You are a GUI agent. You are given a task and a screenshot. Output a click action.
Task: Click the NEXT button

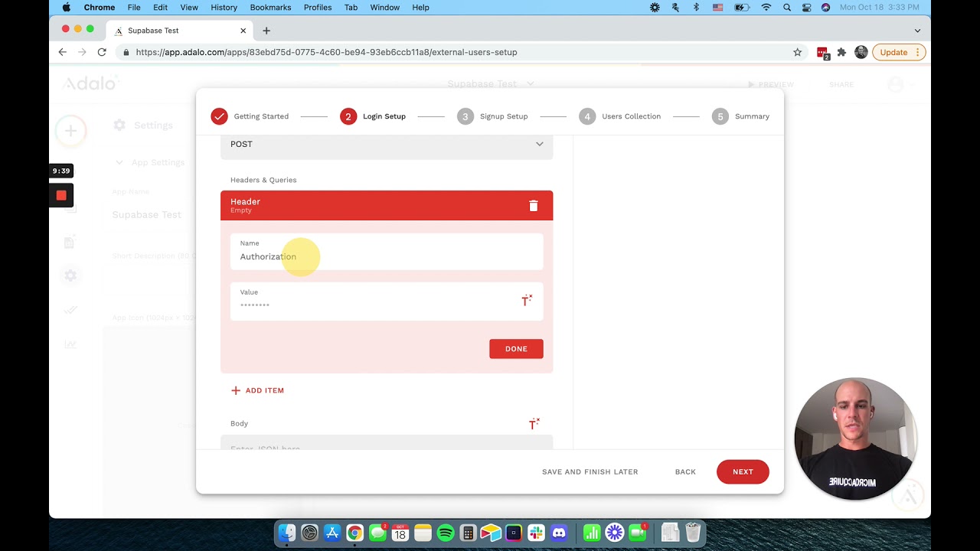coord(743,472)
